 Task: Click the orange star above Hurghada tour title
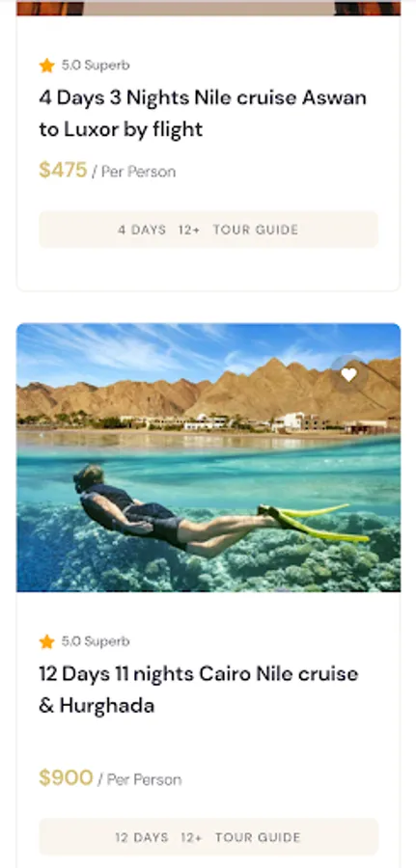(47, 641)
